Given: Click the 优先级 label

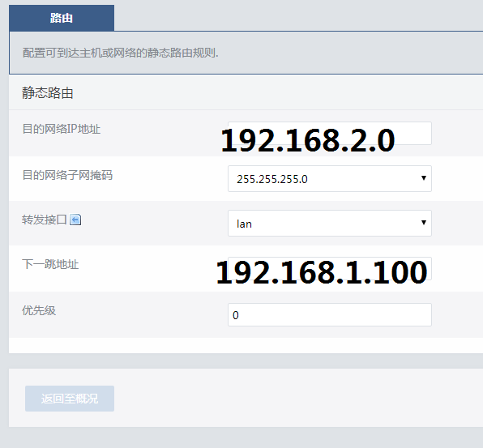Looking at the screenshot, I should [x=39, y=310].
